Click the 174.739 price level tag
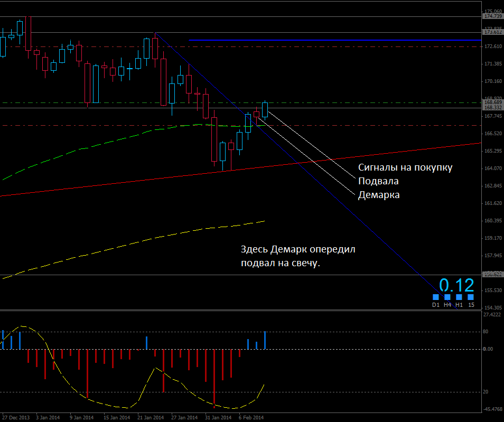This screenshot has height=422, width=504. [493, 16]
